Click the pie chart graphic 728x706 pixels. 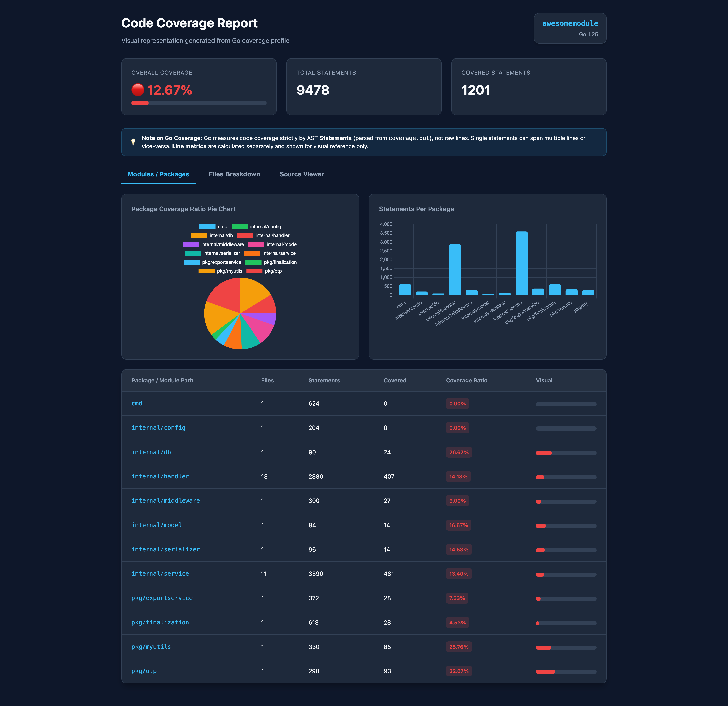[x=240, y=314]
